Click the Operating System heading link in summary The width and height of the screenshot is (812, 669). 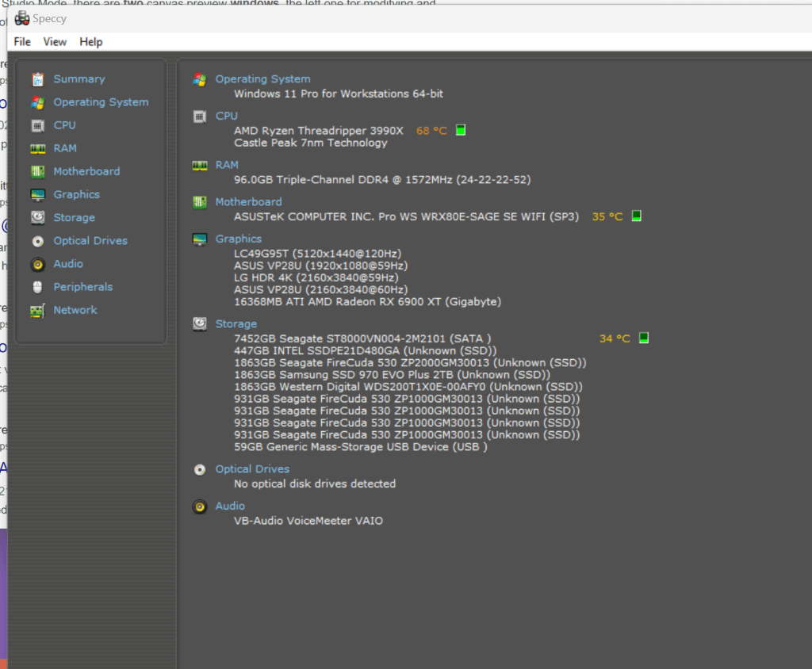pos(263,79)
